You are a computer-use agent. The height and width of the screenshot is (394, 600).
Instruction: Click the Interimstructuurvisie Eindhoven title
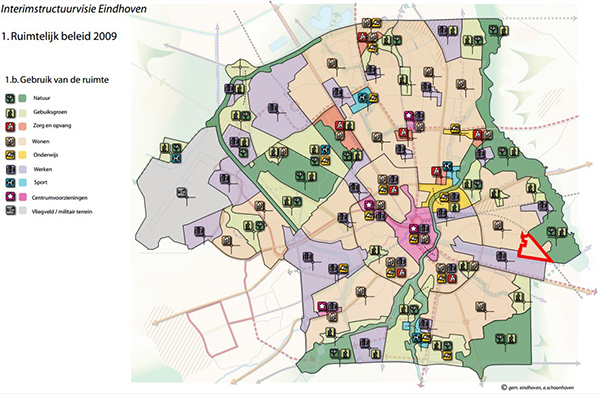point(73,9)
